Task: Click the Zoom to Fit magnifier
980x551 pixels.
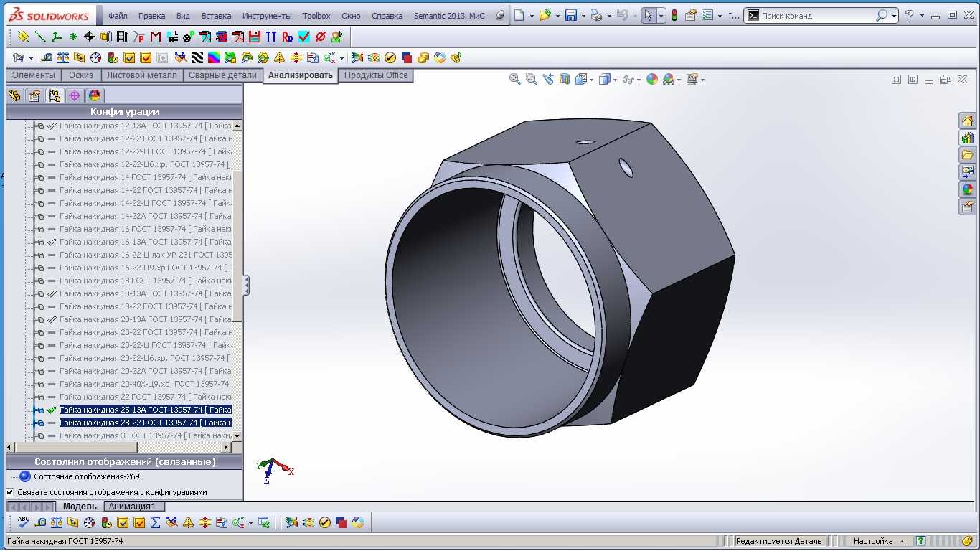Action: (514, 80)
